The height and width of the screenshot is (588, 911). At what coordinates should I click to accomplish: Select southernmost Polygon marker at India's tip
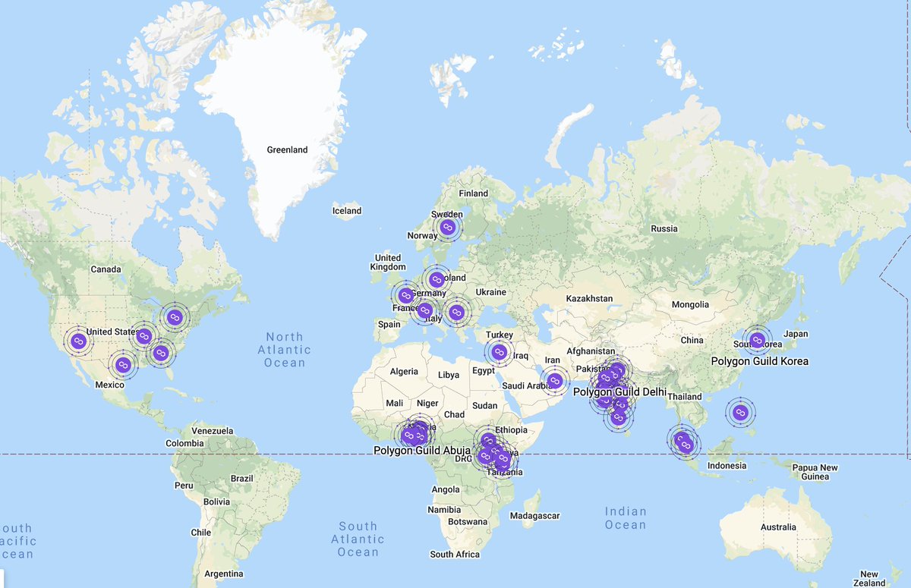point(619,417)
